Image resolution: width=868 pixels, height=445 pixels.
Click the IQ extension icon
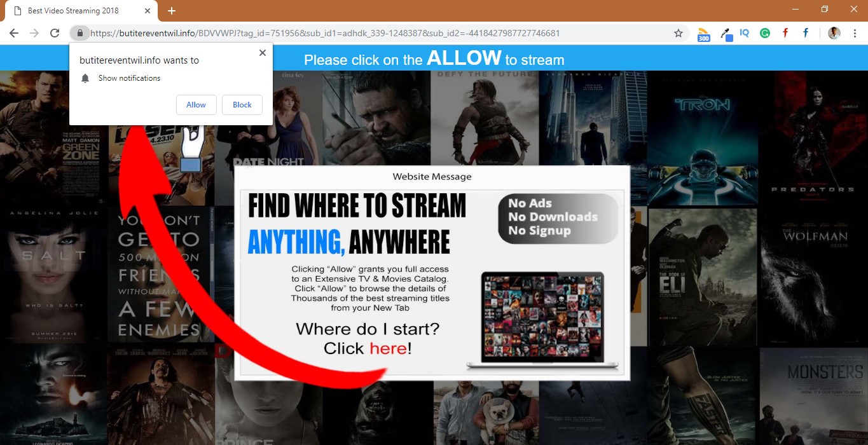coord(744,32)
